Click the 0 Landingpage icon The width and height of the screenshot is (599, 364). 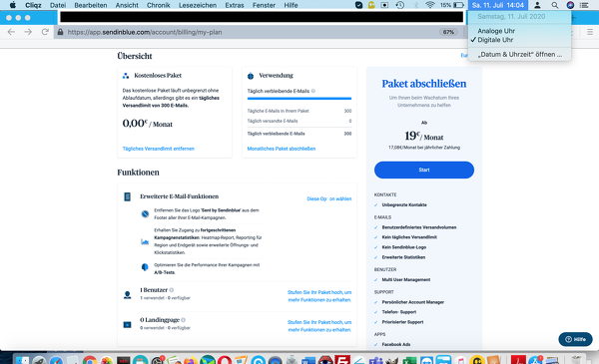click(x=127, y=325)
